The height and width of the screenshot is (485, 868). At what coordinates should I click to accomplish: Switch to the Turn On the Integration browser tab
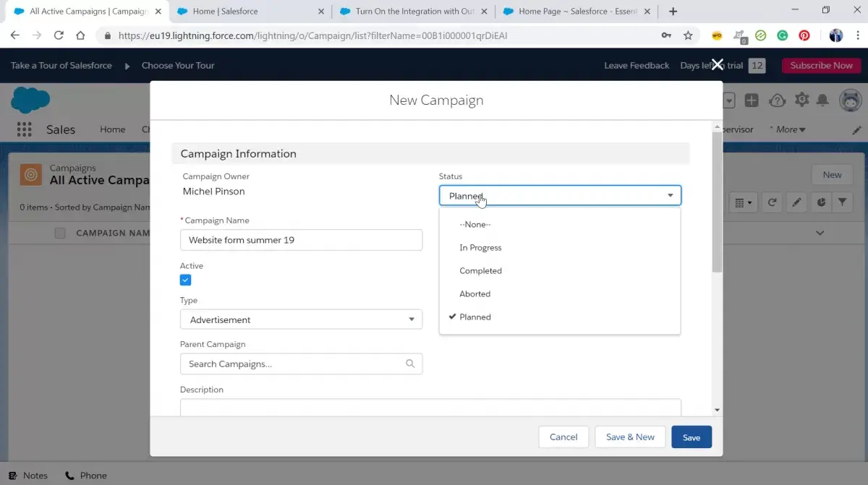412,11
